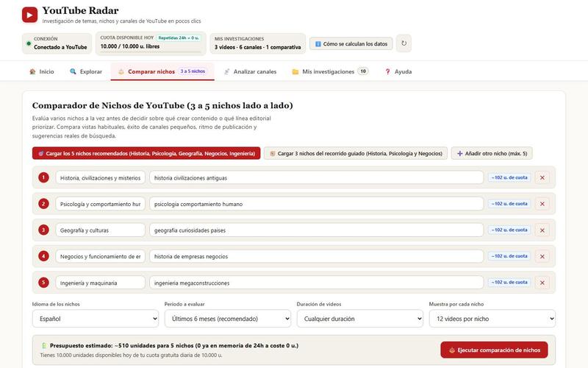
Task: Edit niche name 'Historia, civilizaciones y misterios'
Action: coord(100,177)
